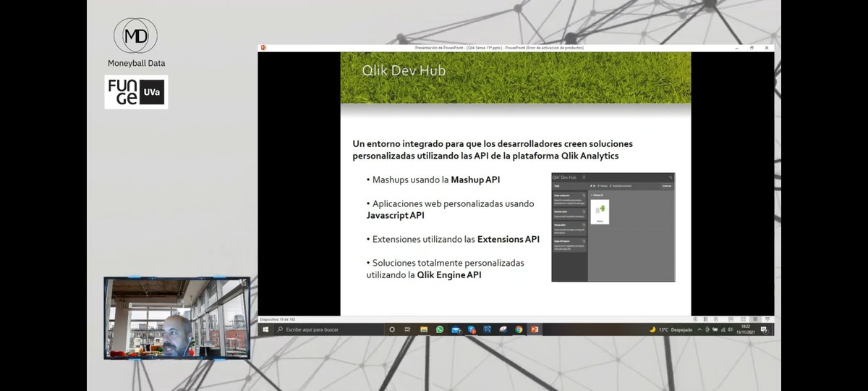Screen dimensions: 868x391
Task: Start Slide Show from status bar icon
Action: pyautogui.click(x=767, y=319)
